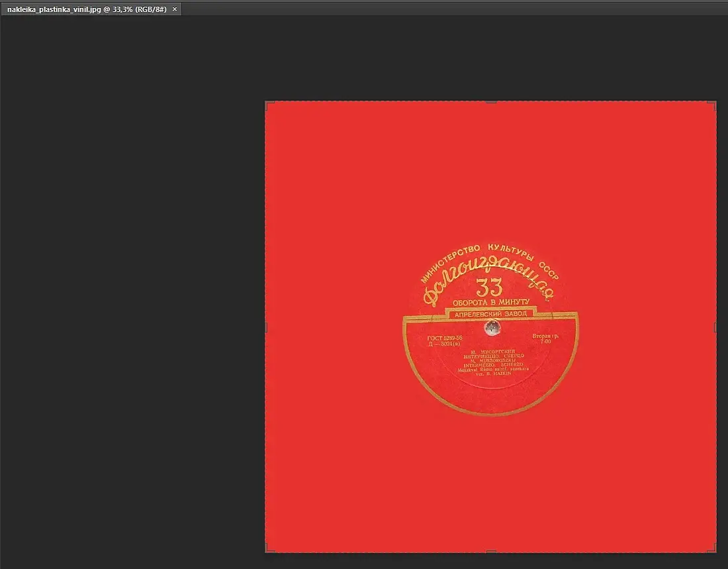
Task: Click the "ОБОРОТА В МИНУТУ" text
Action: pos(491,302)
